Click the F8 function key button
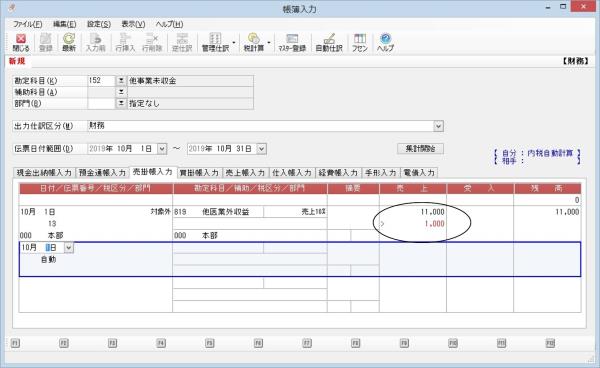Screen dimensions: 600x368 [355, 343]
